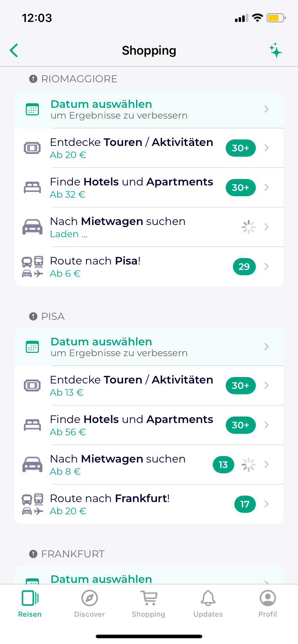Open Discover tab with compass icon

point(90,604)
